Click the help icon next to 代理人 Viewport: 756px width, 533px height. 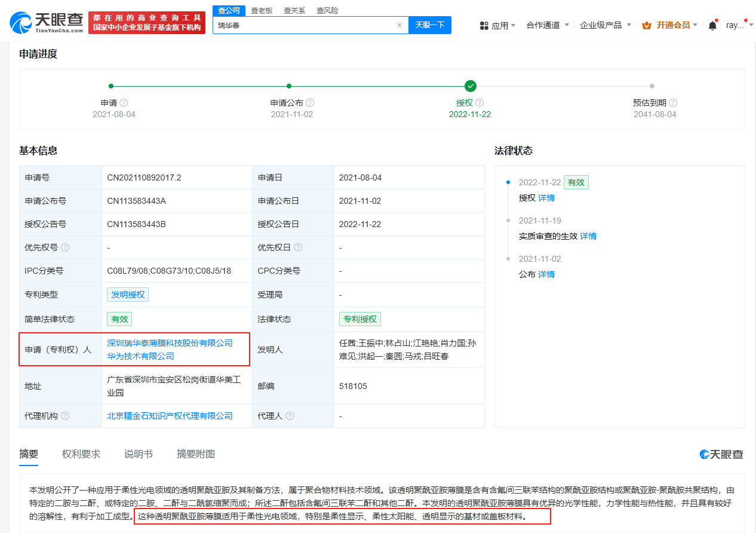290,416
